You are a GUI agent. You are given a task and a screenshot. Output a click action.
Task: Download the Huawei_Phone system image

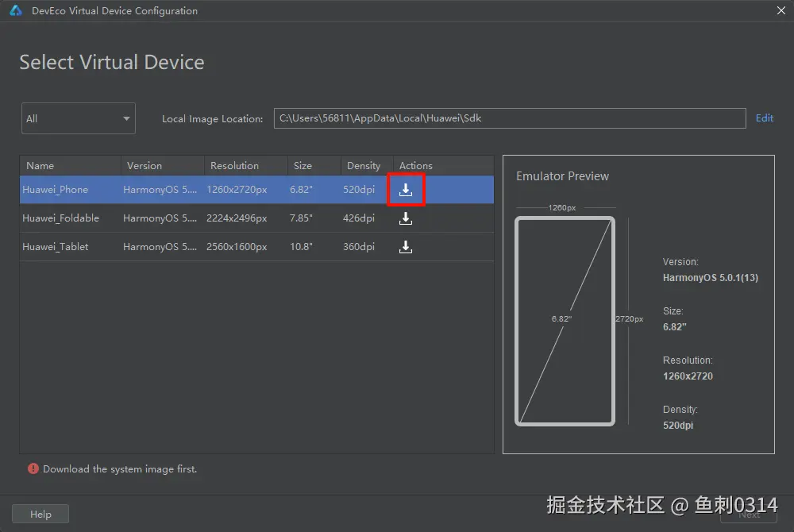tap(406, 190)
